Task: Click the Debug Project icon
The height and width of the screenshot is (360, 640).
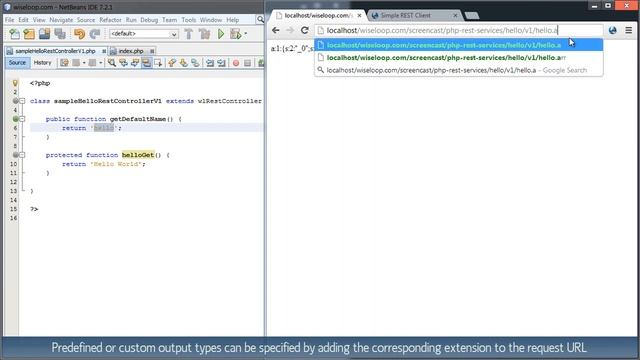Action: [x=236, y=34]
